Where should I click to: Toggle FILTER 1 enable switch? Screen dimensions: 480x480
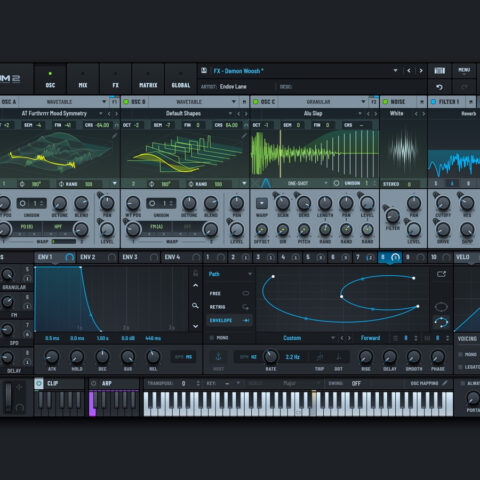coord(433,102)
